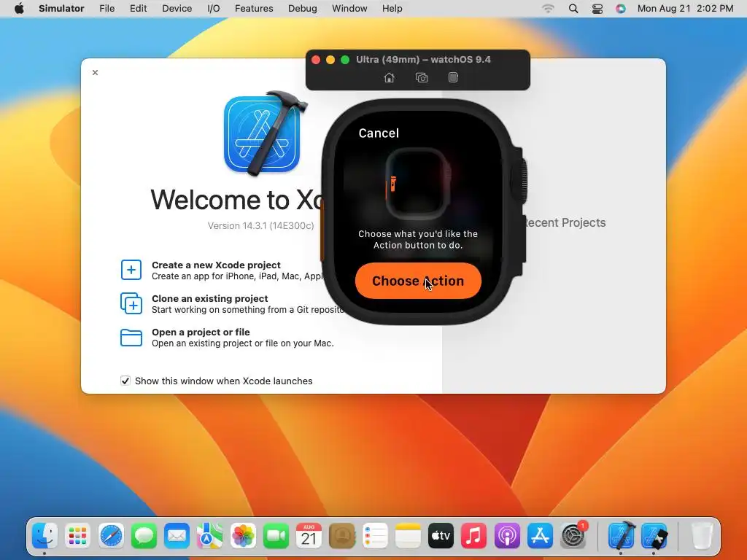Click the Ultra watch preview image
Viewport: 747px width, 560px height.
tap(418, 183)
